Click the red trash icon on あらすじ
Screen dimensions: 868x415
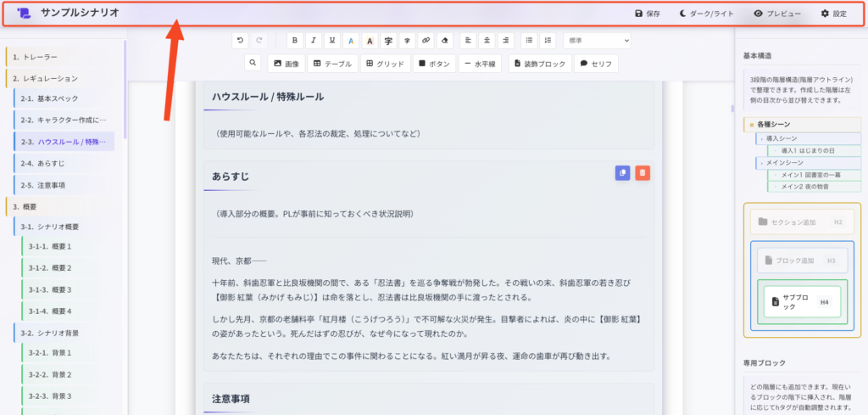click(x=643, y=172)
